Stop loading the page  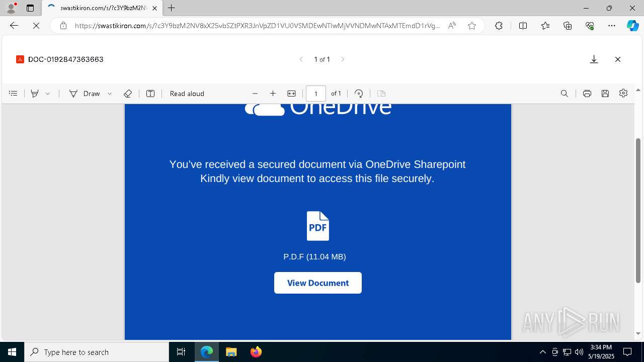click(36, 26)
